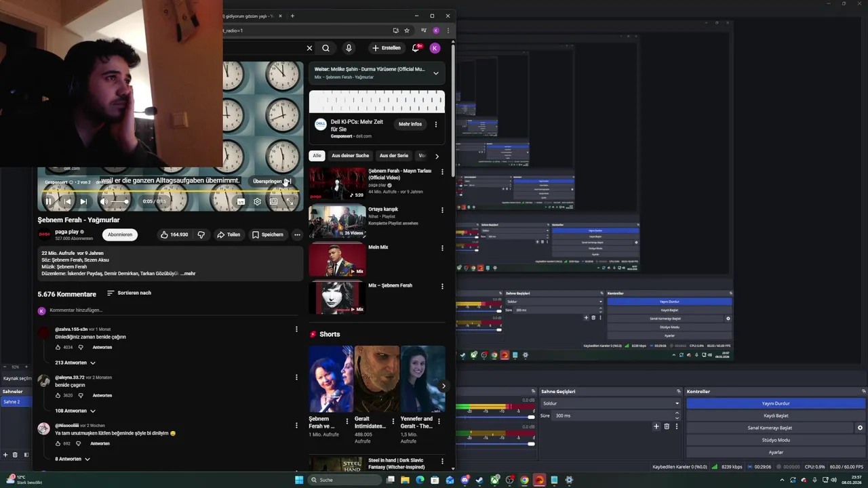
Task: Collapse the Weiter mix playlist panel
Action: tap(436, 73)
